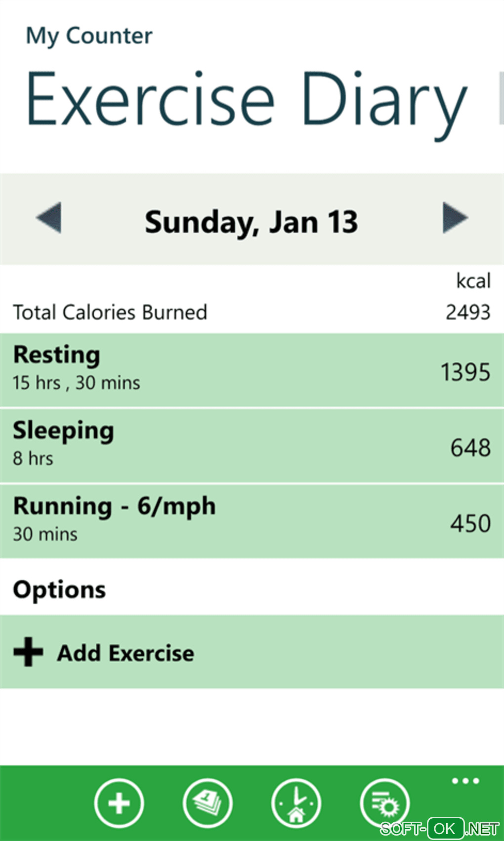
Task: Click the 450 kcal value for Running
Action: [470, 523]
